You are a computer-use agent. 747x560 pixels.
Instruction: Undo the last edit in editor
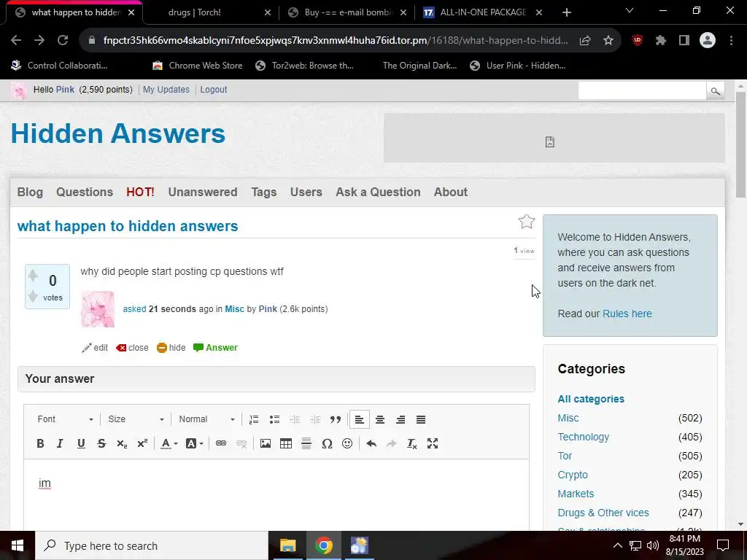pyautogui.click(x=371, y=444)
